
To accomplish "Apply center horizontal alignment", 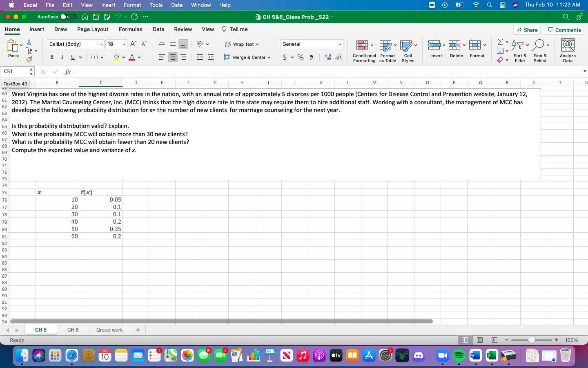I will (173, 57).
